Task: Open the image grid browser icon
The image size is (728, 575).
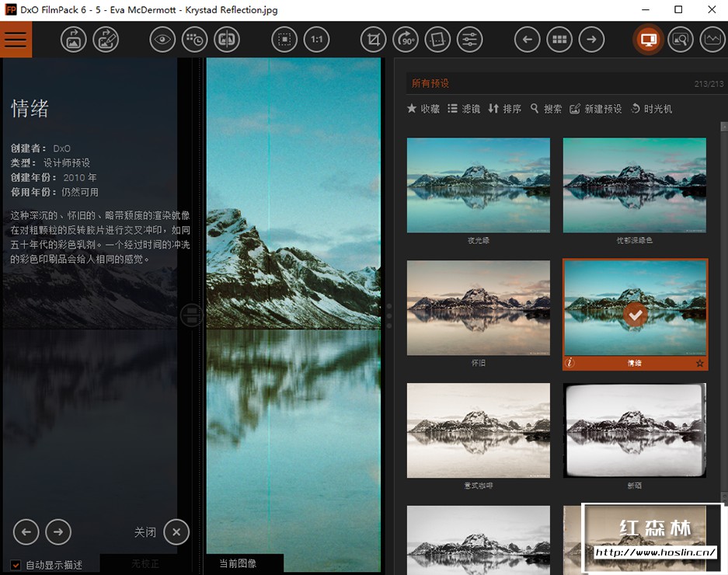Action: point(559,40)
